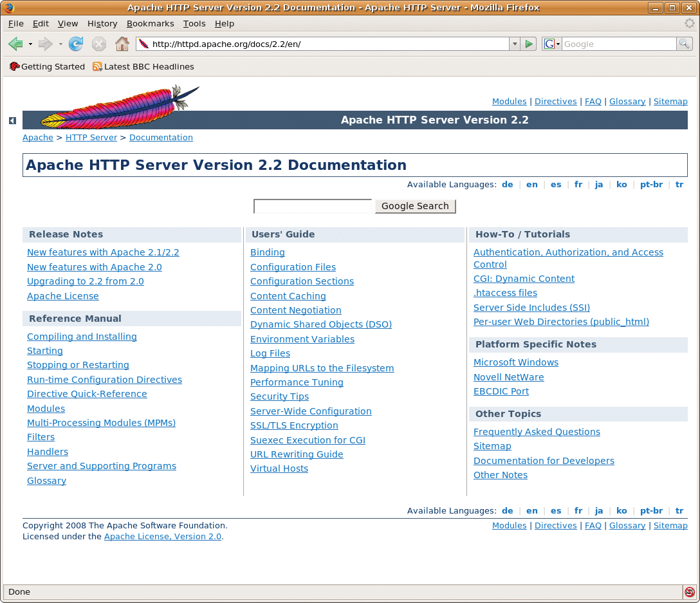The width and height of the screenshot is (700, 603).
Task: Open Microsoft Windows platform notes
Action: pos(515,362)
